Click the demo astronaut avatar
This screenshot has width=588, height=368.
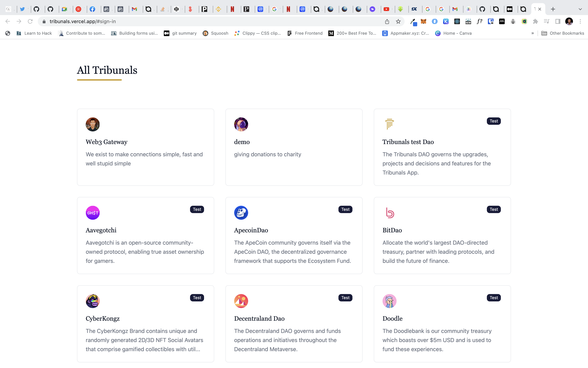click(241, 124)
